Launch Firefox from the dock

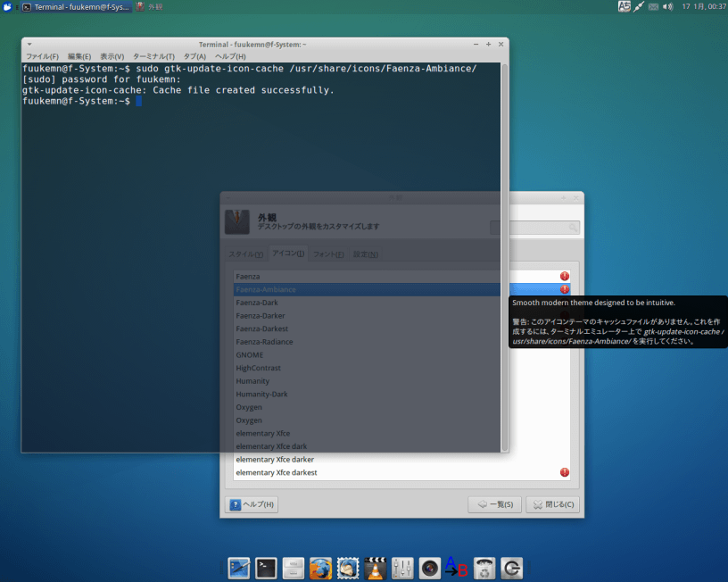tap(321, 568)
